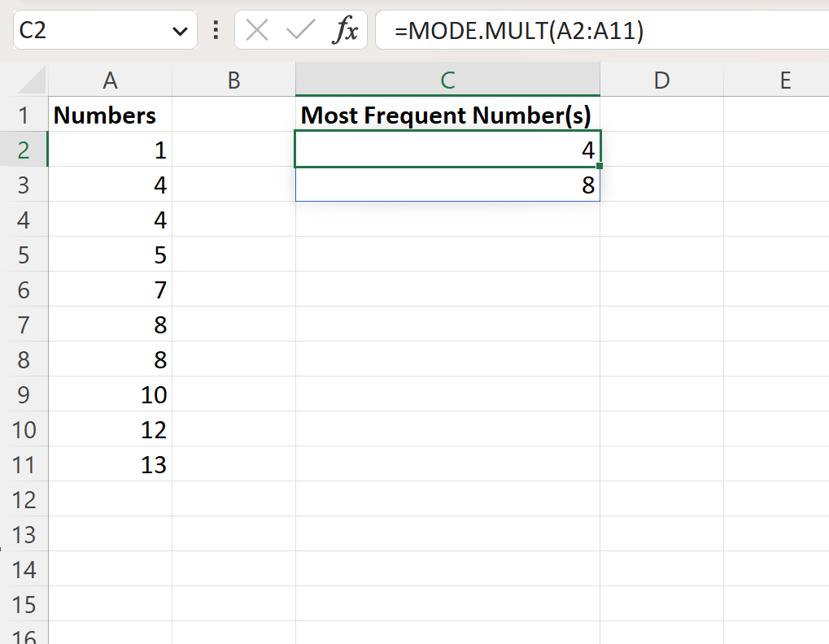Viewport: 829px width, 644px height.
Task: Select column B header
Action: 233,80
